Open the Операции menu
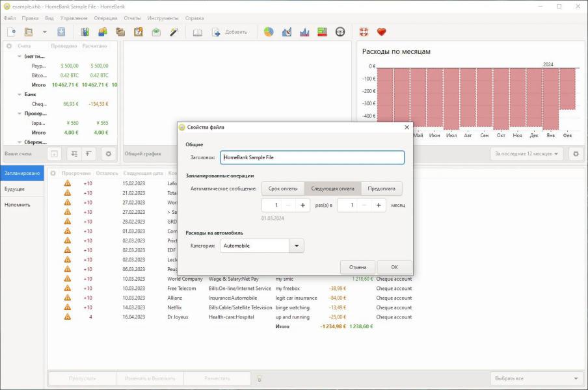The image size is (588, 390). coord(105,18)
